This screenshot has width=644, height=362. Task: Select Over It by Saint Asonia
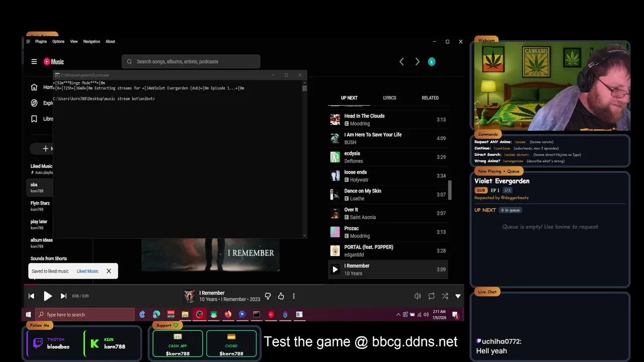(388, 213)
